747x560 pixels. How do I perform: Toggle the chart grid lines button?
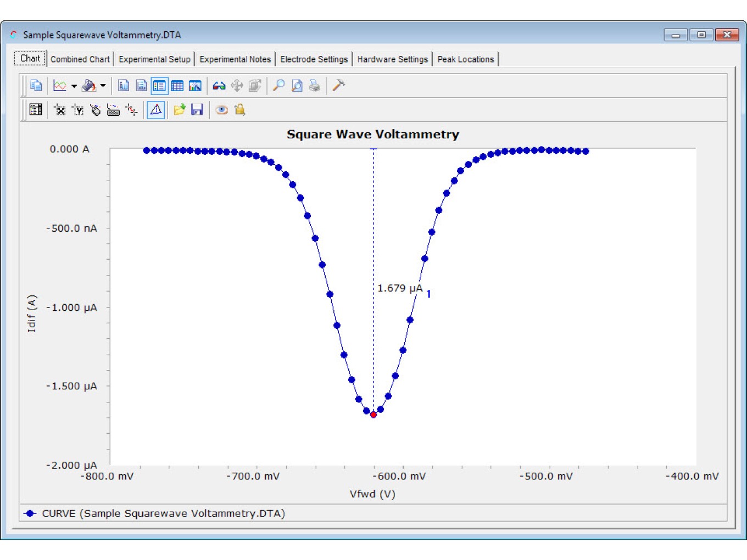click(177, 86)
